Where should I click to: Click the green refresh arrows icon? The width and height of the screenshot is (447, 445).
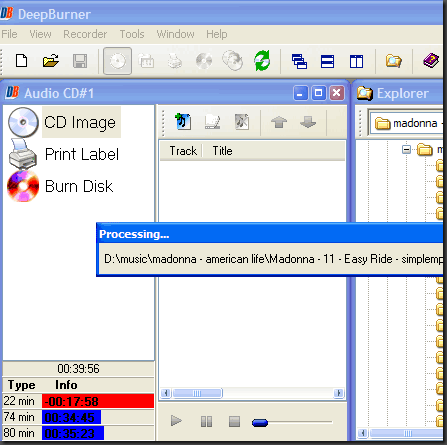click(262, 61)
